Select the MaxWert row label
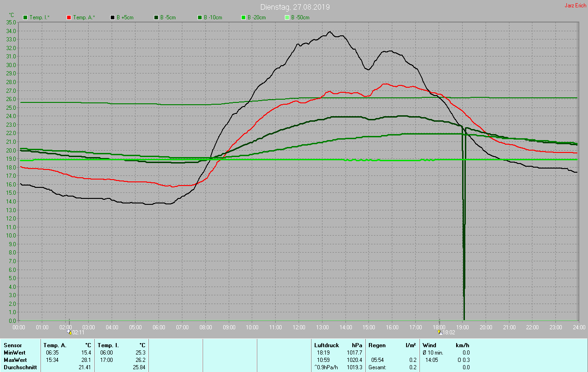Image resolution: width=588 pixels, height=372 pixels. click(15, 360)
